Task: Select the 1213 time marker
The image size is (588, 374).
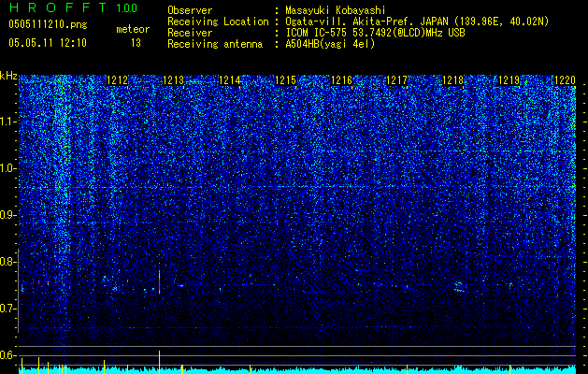Action: [x=174, y=80]
